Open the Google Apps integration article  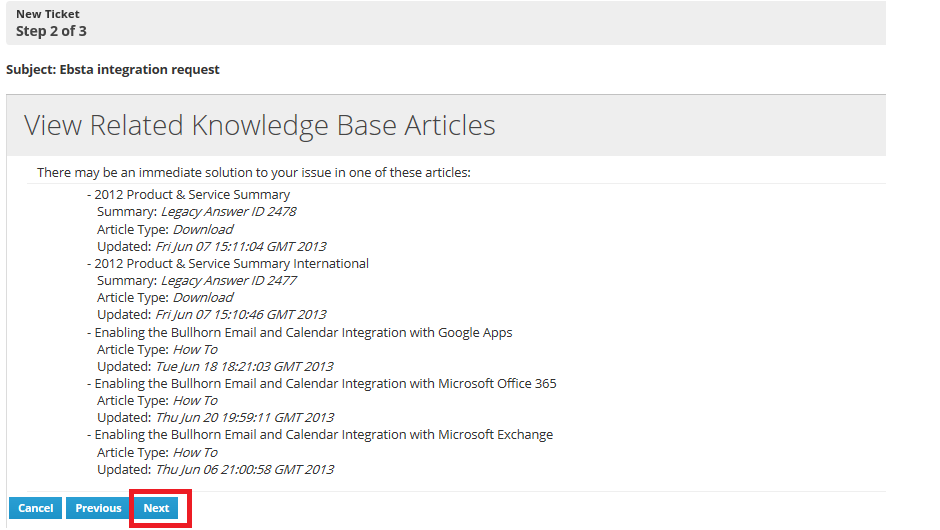point(303,332)
